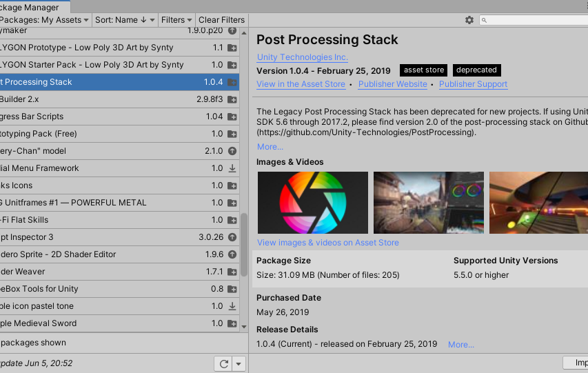Screen dimensions: 588x373
Task: Click import icon for Progress Bar Scripts
Action: [x=232, y=117]
